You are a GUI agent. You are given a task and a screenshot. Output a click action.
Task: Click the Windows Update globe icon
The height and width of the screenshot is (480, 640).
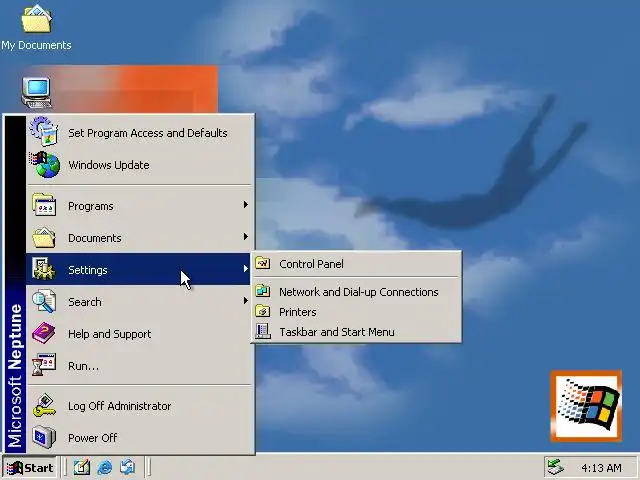click(x=44, y=164)
